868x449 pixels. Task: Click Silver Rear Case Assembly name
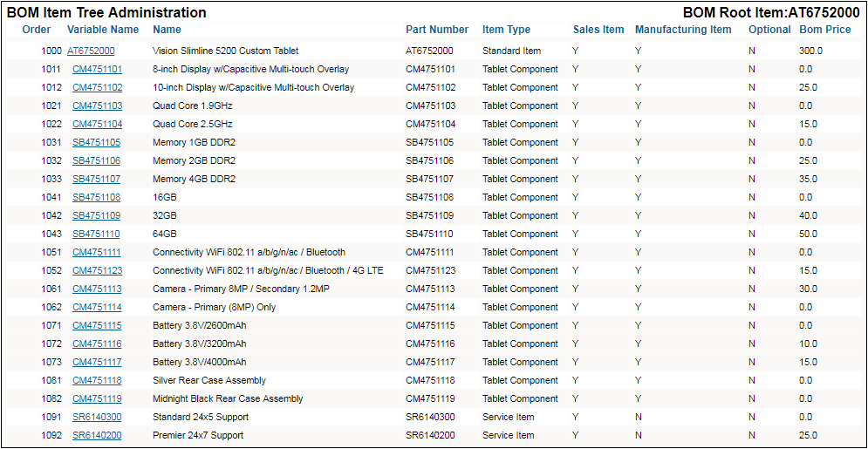pyautogui.click(x=209, y=380)
